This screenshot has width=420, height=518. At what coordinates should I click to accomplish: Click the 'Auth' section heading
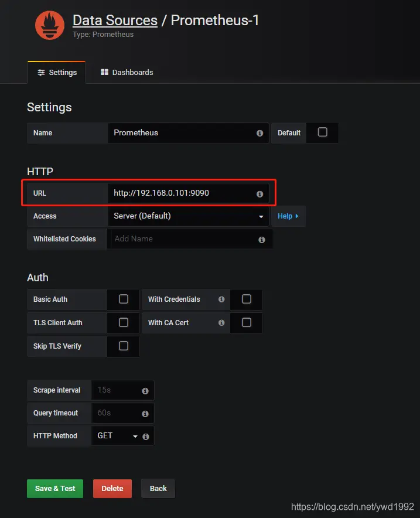tap(37, 278)
